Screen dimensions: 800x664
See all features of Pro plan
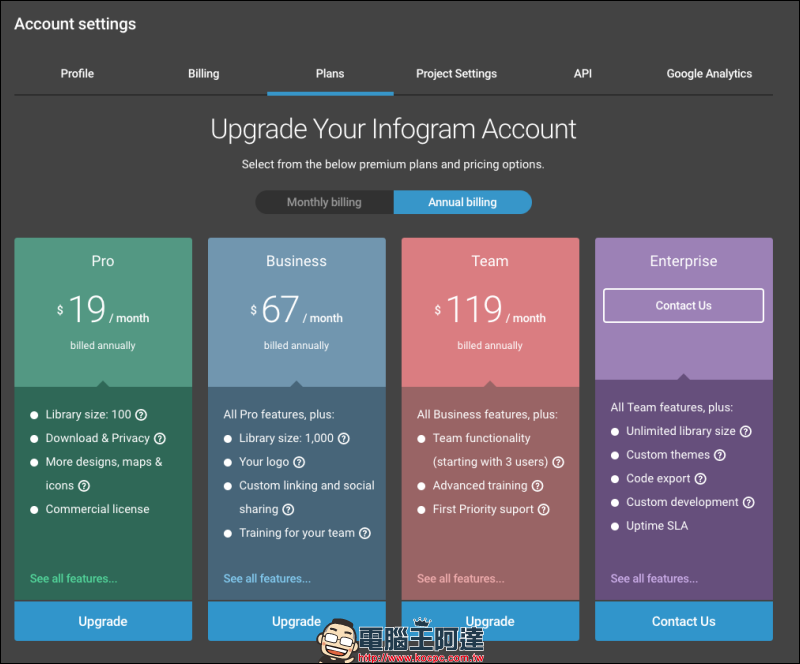(73, 579)
